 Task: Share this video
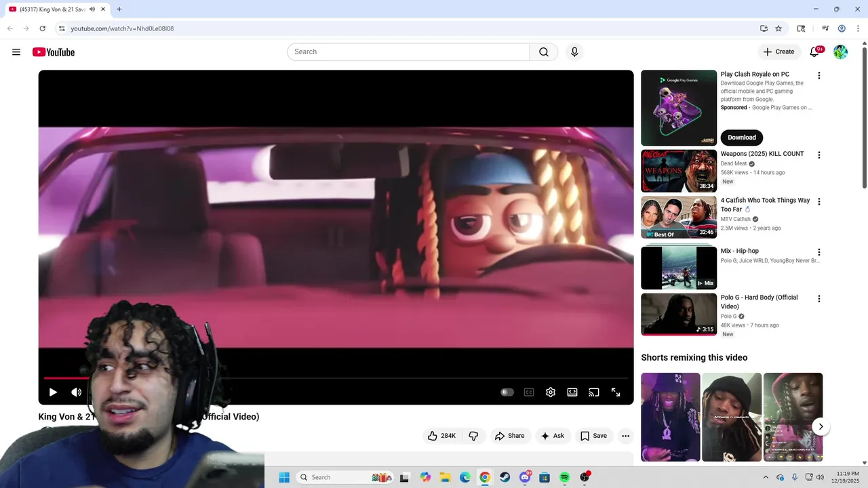[509, 436]
